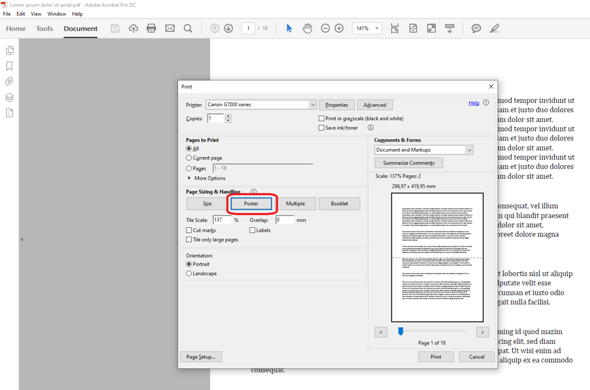Open the bookmarks sidebar panel
Screen dimensions: 590x390
pos(9,66)
